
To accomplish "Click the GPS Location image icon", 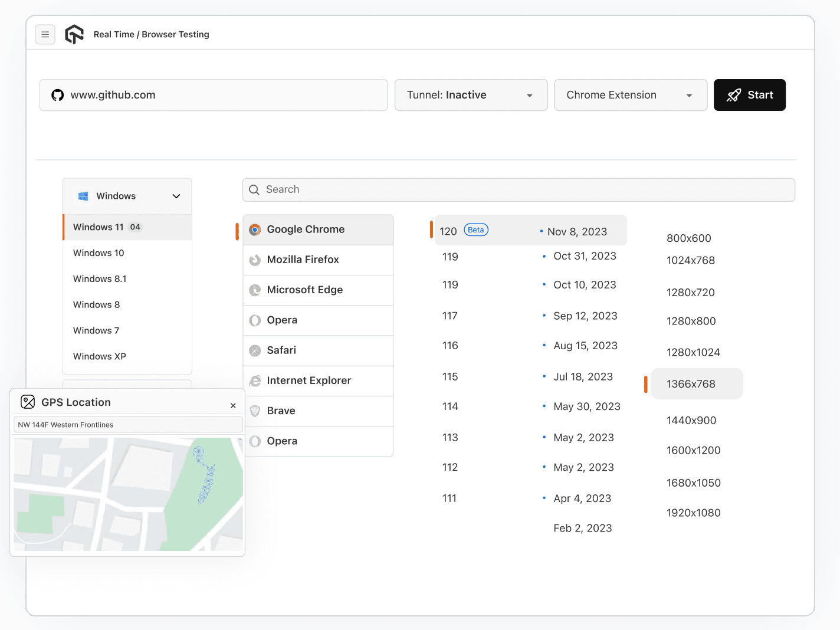I will point(28,402).
